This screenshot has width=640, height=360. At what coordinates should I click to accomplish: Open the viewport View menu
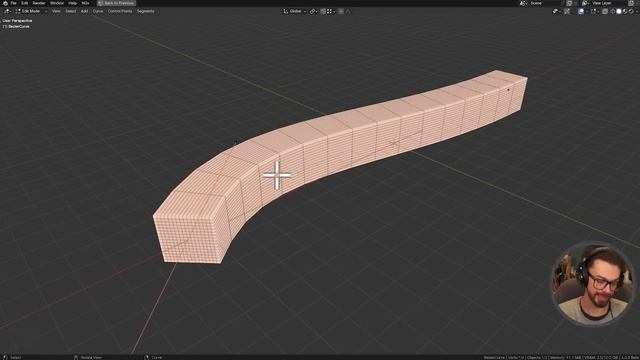pos(56,11)
